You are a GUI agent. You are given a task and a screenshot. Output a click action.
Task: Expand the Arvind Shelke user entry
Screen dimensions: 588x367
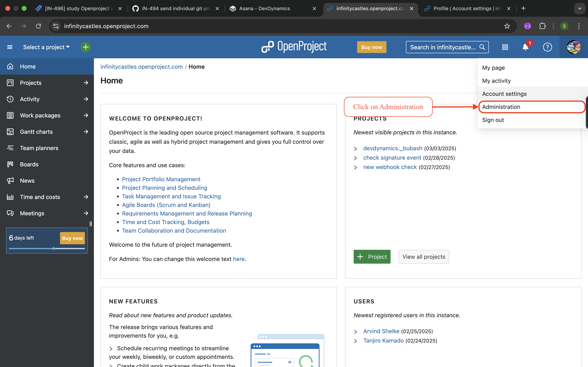point(355,332)
